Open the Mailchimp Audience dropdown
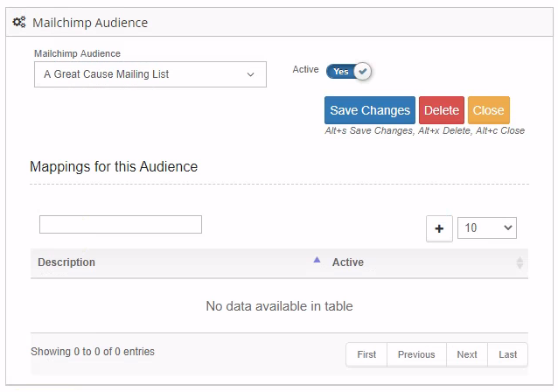 pos(150,74)
